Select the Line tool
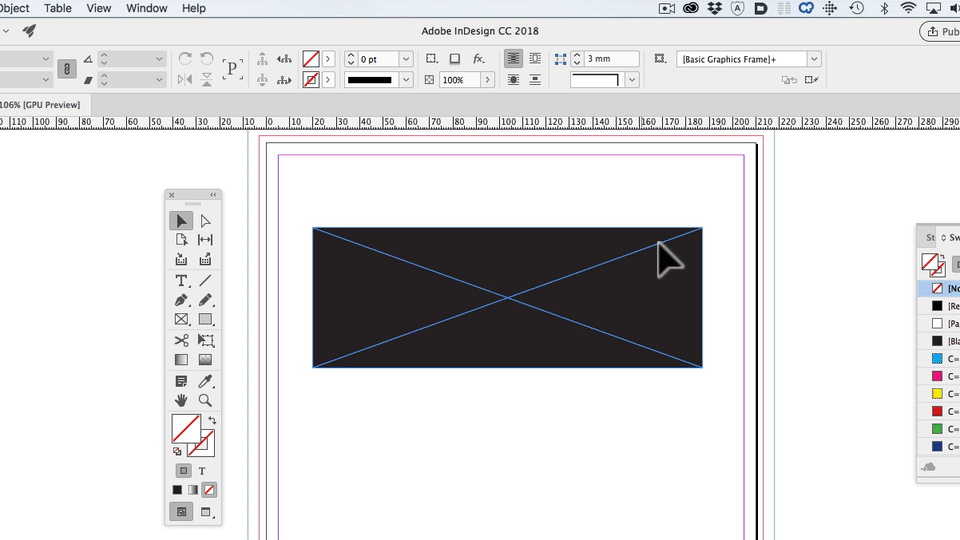 click(205, 280)
